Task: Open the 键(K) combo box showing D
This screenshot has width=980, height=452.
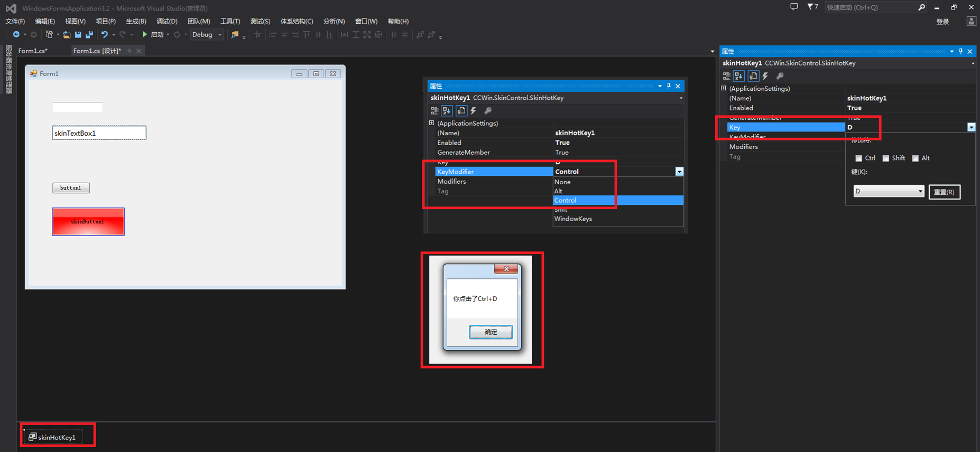Action: point(889,191)
